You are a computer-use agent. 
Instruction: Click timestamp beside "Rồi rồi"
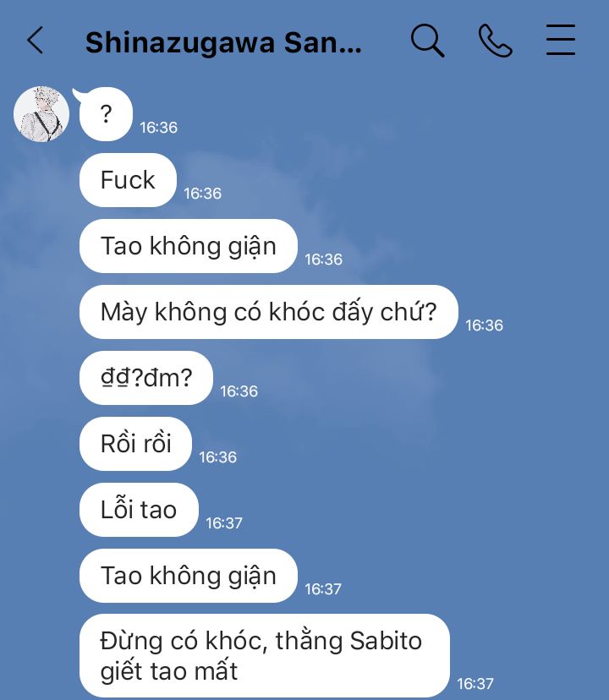point(217,457)
